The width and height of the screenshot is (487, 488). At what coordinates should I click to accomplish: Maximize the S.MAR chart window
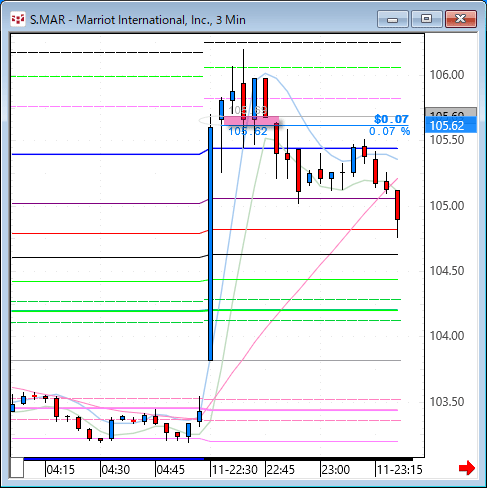point(426,19)
